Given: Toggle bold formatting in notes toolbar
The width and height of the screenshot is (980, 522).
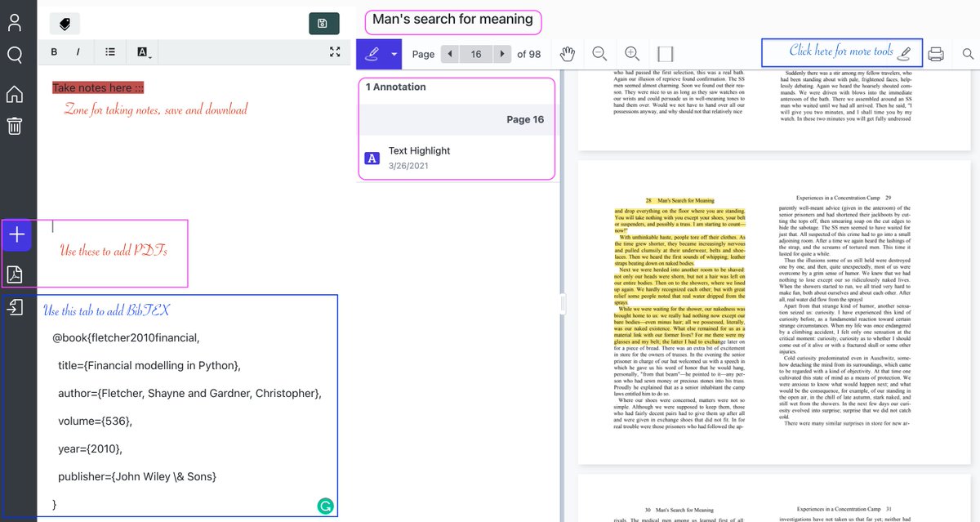Looking at the screenshot, I should 54,51.
